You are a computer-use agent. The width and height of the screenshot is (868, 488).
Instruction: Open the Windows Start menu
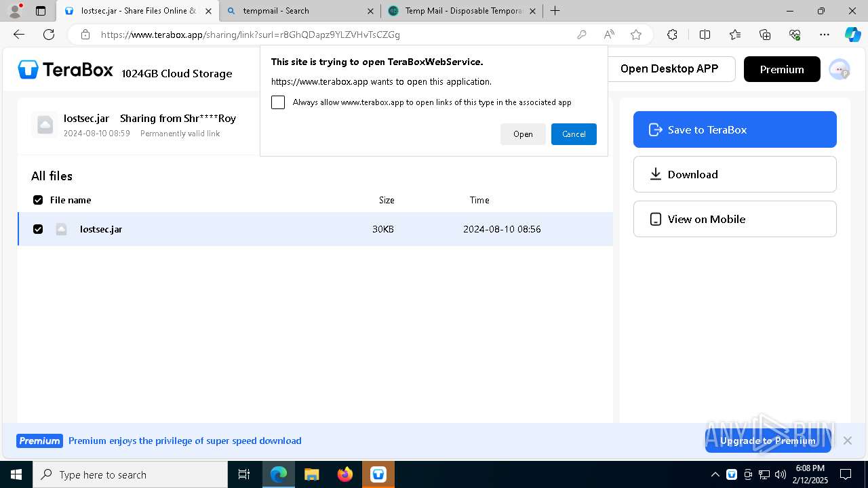(x=16, y=474)
